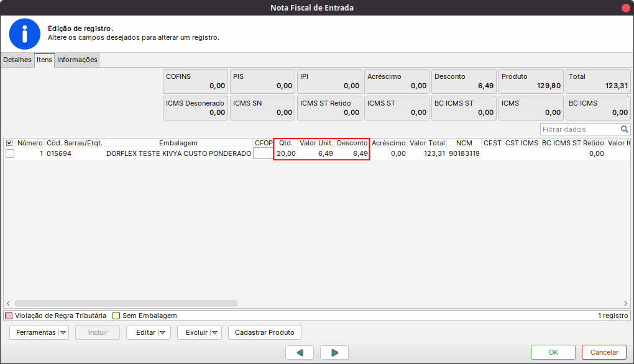Screen dimensions: 634x364
Task: Expand the Excluir dropdown arrow
Action: [x=215, y=332]
